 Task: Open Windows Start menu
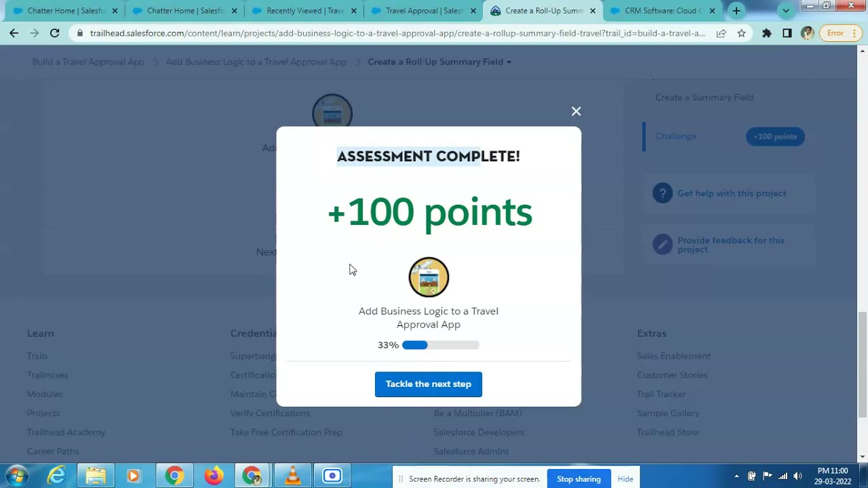[18, 476]
